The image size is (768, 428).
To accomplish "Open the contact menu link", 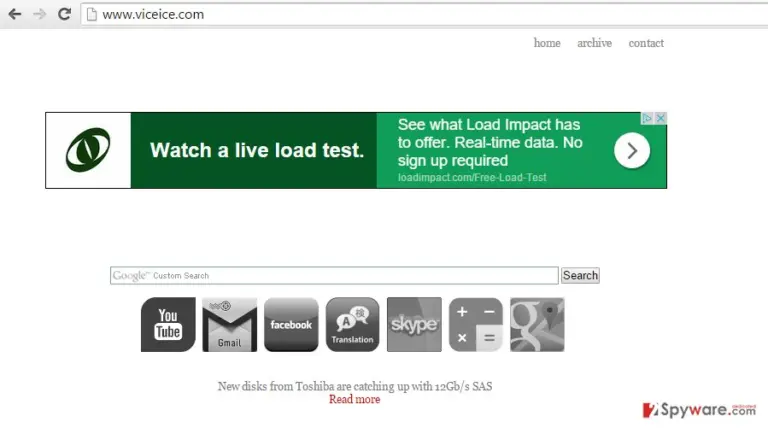I will pos(646,43).
